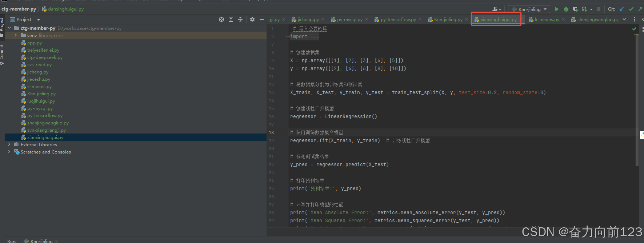This screenshot has height=243, width=644.
Task: Close the py-tensorflow.py editor tab
Action: (x=420, y=19)
